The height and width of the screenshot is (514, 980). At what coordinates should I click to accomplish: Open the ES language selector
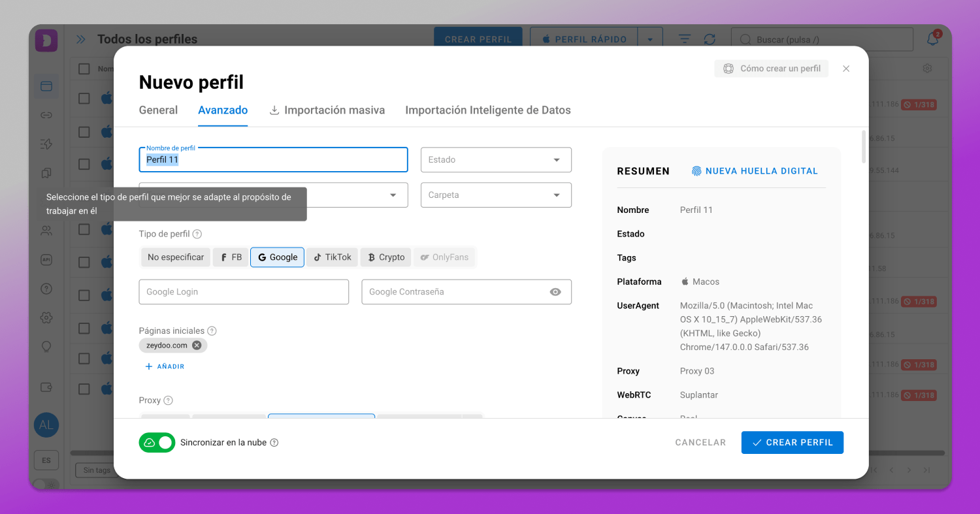tap(46, 460)
